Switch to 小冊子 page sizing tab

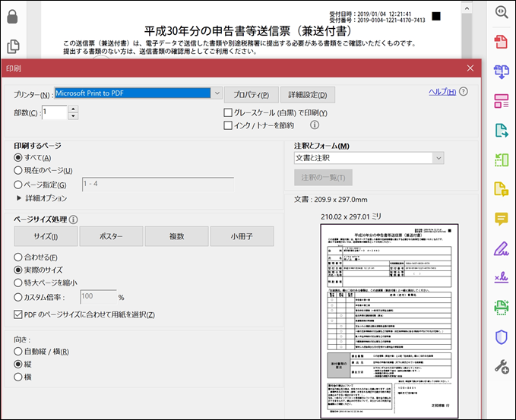tap(242, 236)
